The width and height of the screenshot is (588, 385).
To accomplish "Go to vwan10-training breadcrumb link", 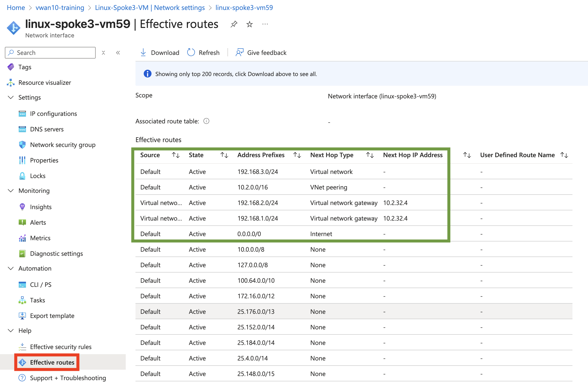I will [60, 8].
